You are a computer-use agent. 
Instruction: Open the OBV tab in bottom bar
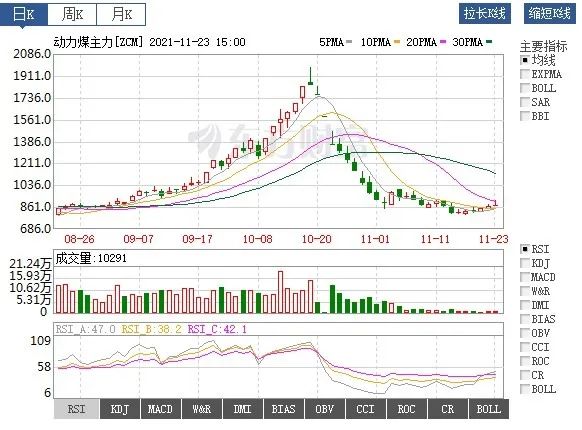[x=324, y=409]
